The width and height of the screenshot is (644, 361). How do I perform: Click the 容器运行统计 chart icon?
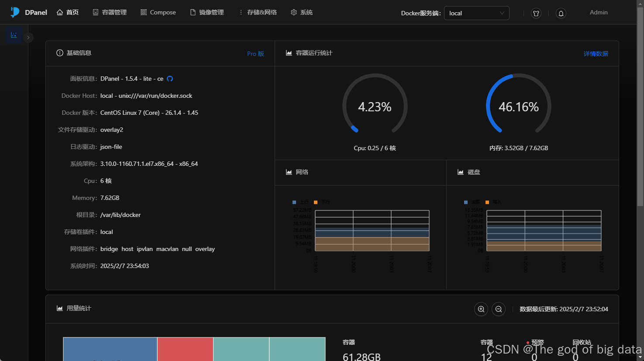[289, 53]
